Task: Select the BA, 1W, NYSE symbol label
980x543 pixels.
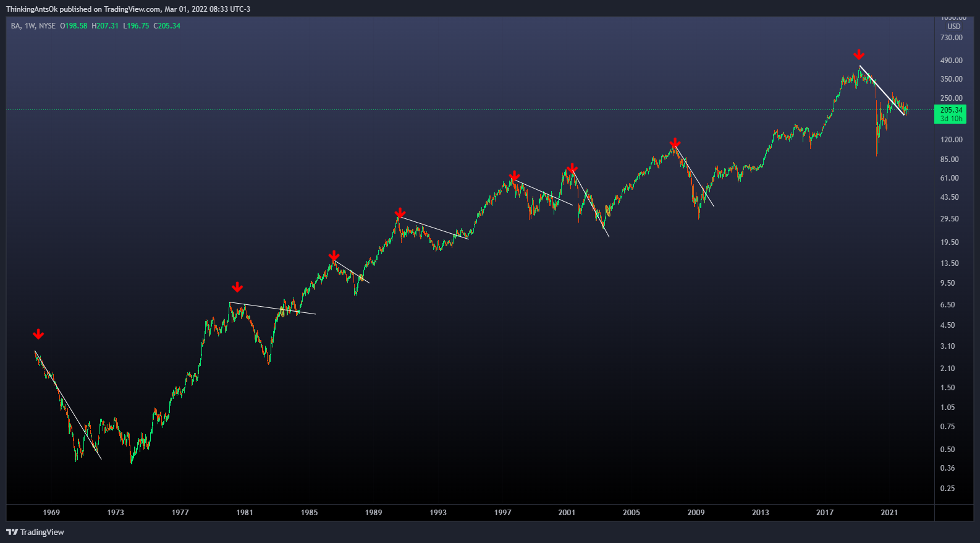Action: (33, 26)
